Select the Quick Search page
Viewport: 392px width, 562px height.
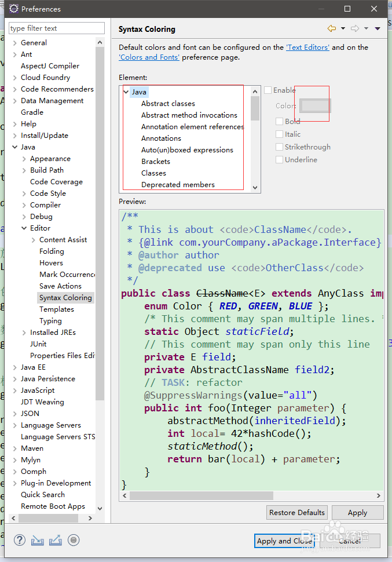click(43, 495)
